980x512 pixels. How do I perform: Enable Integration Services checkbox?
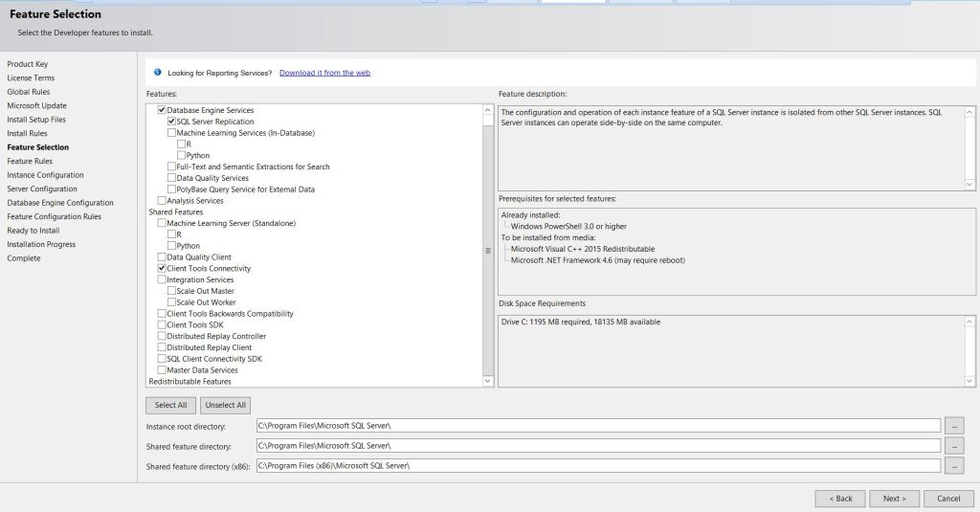[161, 280]
